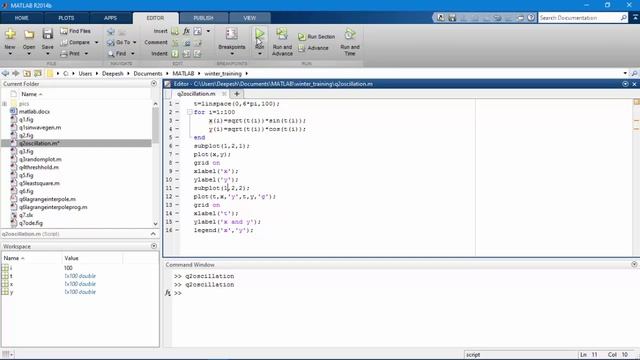The image size is (640, 360).
Task: Select matlab.docx in Current Folder
Action: [34, 111]
